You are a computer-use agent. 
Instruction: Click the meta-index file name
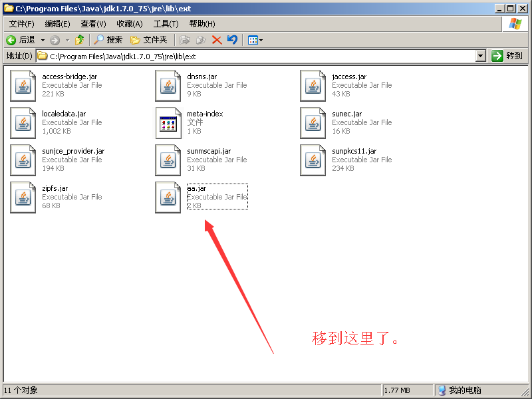(205, 114)
